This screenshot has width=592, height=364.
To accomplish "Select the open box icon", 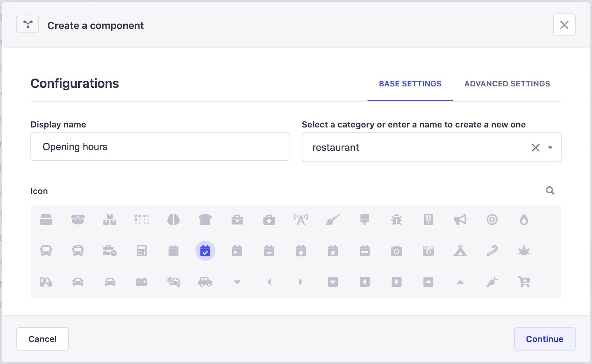I will (x=78, y=220).
